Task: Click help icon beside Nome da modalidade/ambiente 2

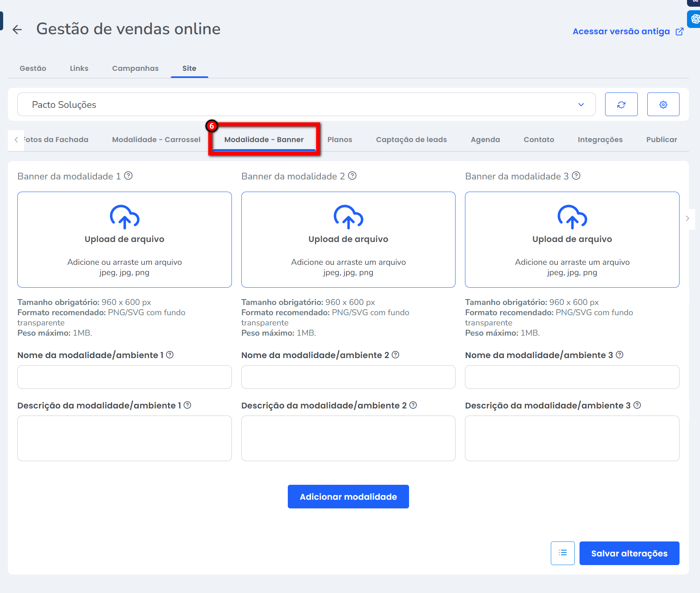Action: (395, 355)
